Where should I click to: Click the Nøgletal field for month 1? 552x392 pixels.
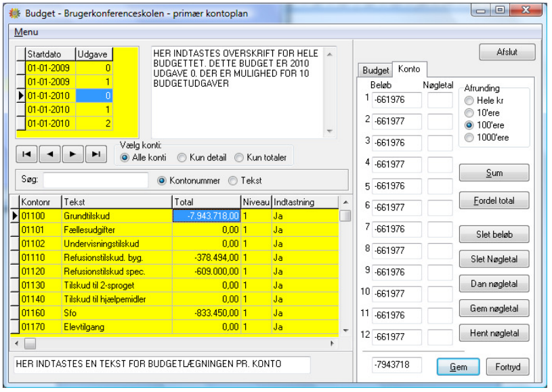point(440,100)
